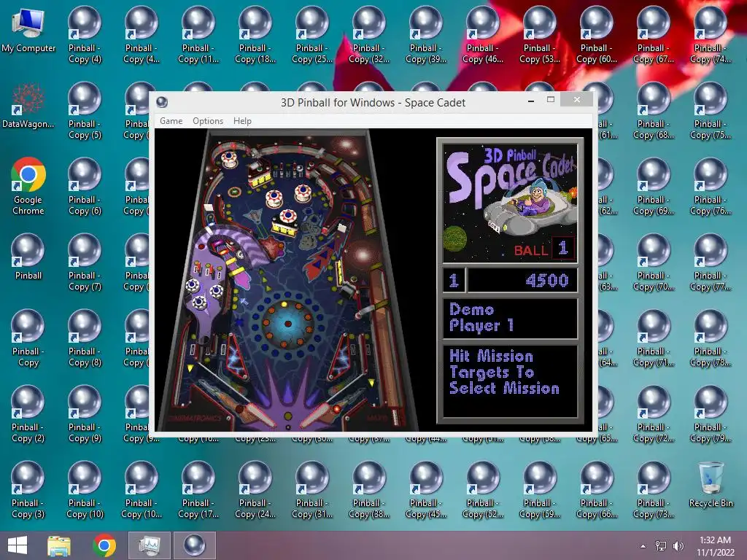Open File Explorer from the taskbar

(59, 545)
